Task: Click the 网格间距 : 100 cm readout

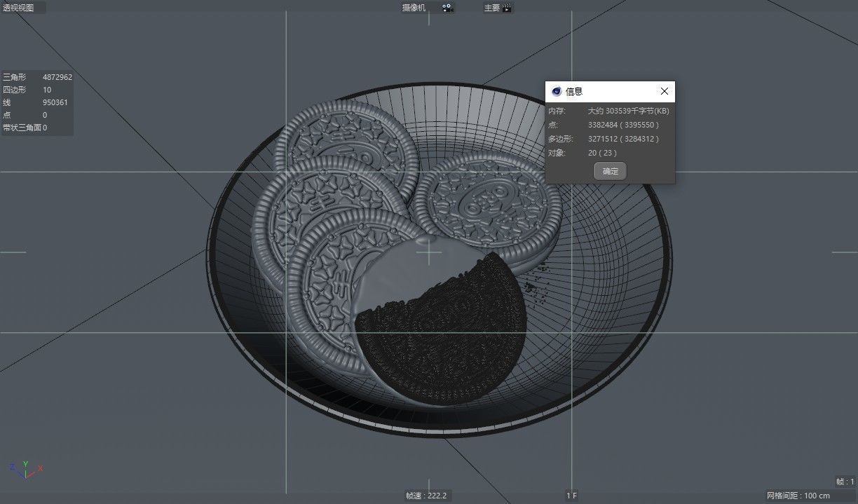Action: point(798,496)
